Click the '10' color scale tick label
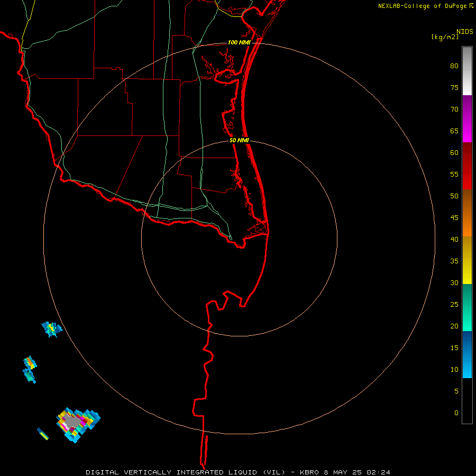 [x=454, y=370]
